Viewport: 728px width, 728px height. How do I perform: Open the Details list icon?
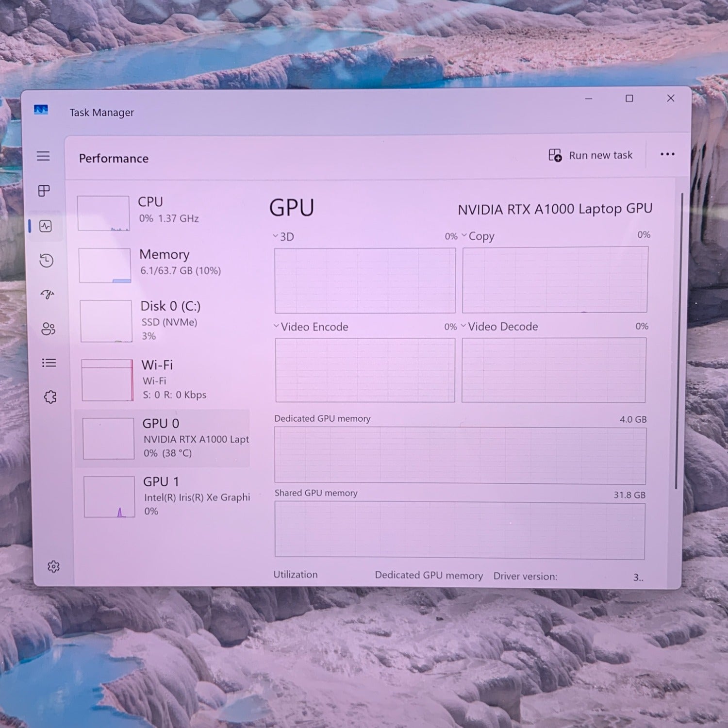[49, 363]
